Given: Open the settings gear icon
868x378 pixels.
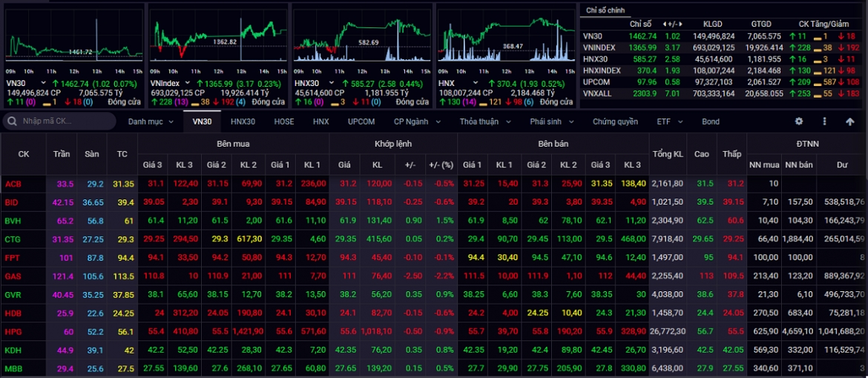Looking at the screenshot, I should tap(799, 122).
